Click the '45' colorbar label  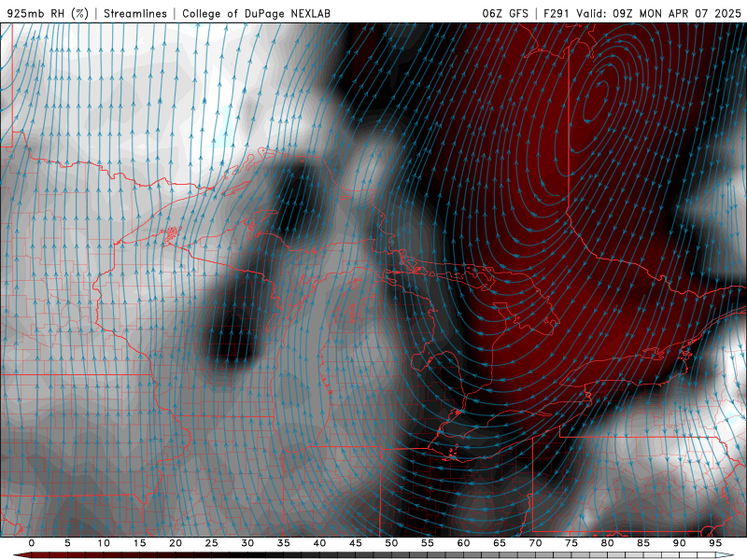coord(356,543)
